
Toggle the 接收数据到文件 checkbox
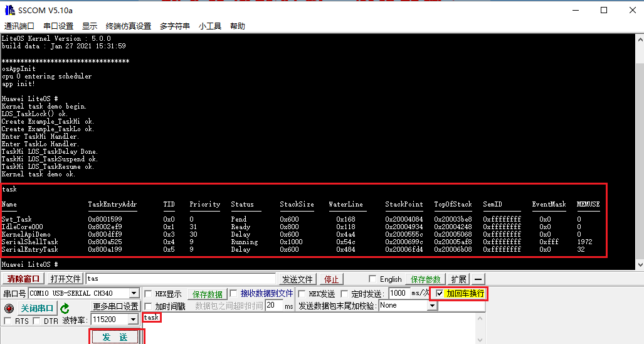pyautogui.click(x=233, y=293)
